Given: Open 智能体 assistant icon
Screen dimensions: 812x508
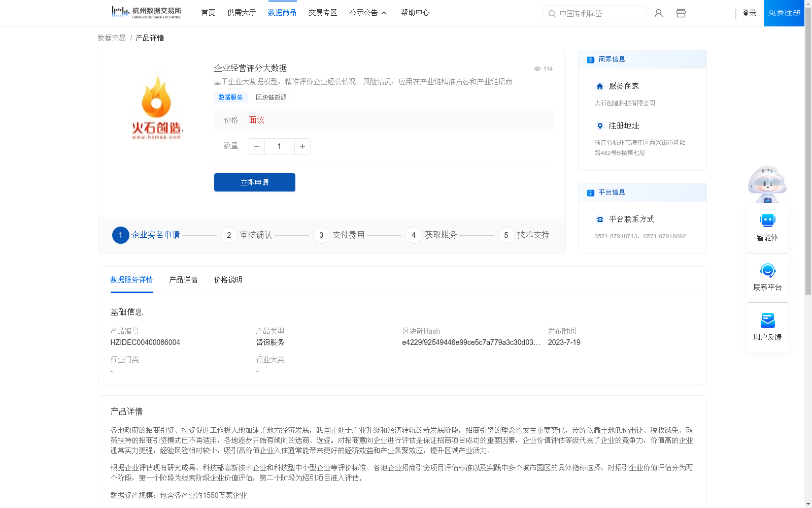Looking at the screenshot, I should click(767, 220).
